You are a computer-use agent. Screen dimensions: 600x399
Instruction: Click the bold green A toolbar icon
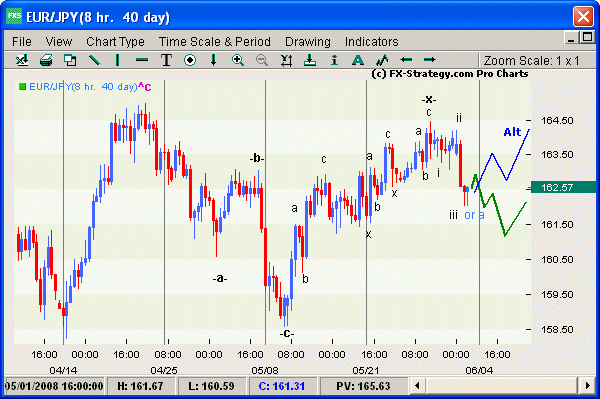[358, 60]
